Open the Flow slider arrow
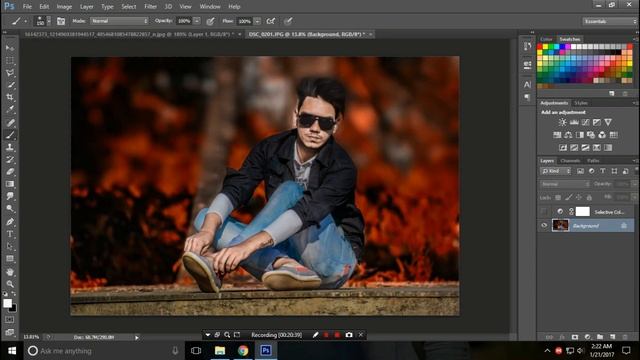 (257, 21)
